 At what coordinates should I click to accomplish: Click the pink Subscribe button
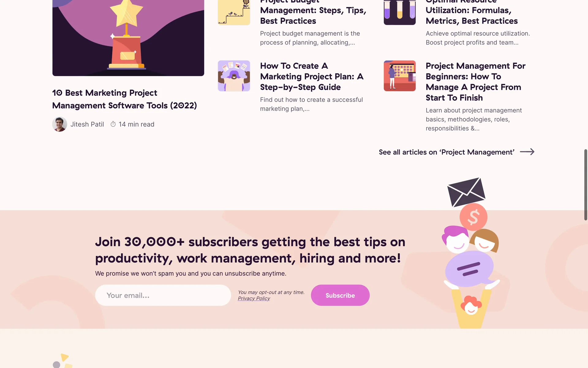coord(340,295)
